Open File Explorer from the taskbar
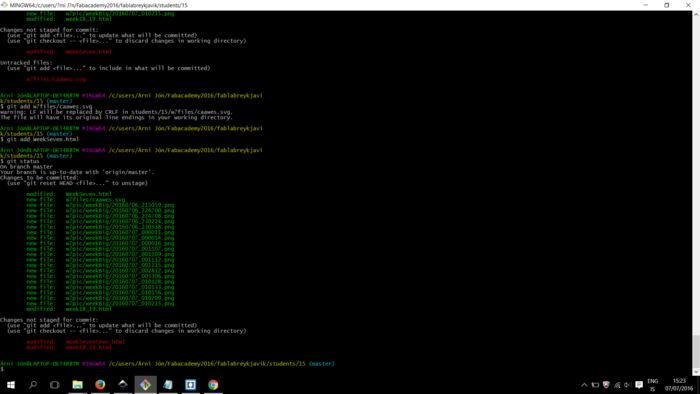This screenshot has height=394, width=700. (78, 385)
